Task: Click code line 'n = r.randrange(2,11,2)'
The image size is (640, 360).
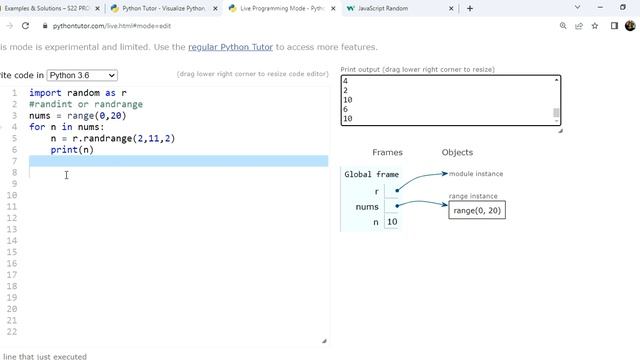Action: tap(113, 138)
